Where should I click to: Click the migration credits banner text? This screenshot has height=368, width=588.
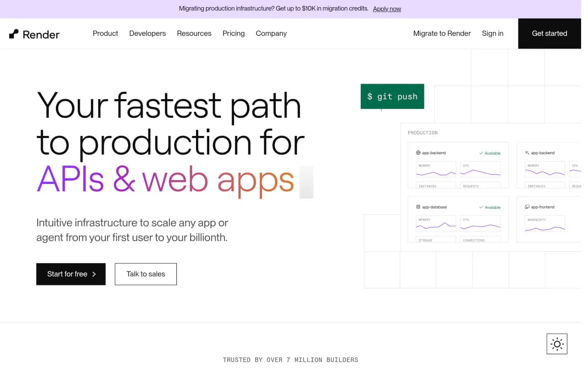pos(273,9)
